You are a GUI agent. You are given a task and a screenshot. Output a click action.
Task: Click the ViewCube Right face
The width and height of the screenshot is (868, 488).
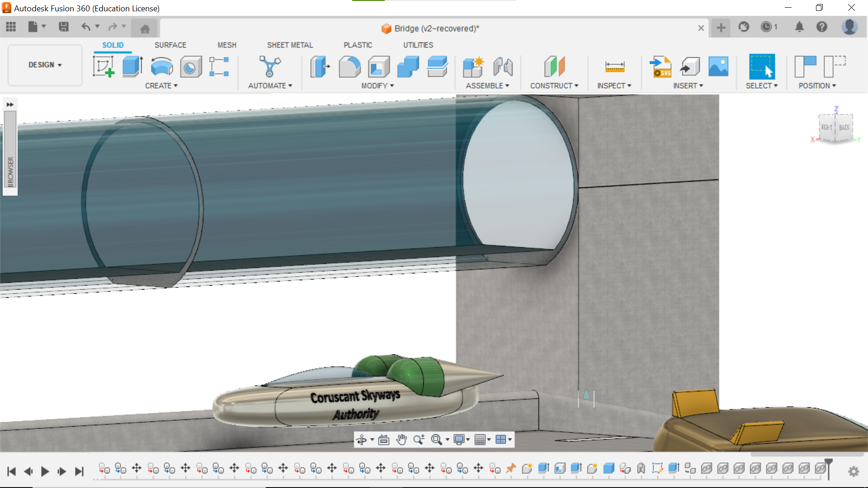click(x=826, y=127)
